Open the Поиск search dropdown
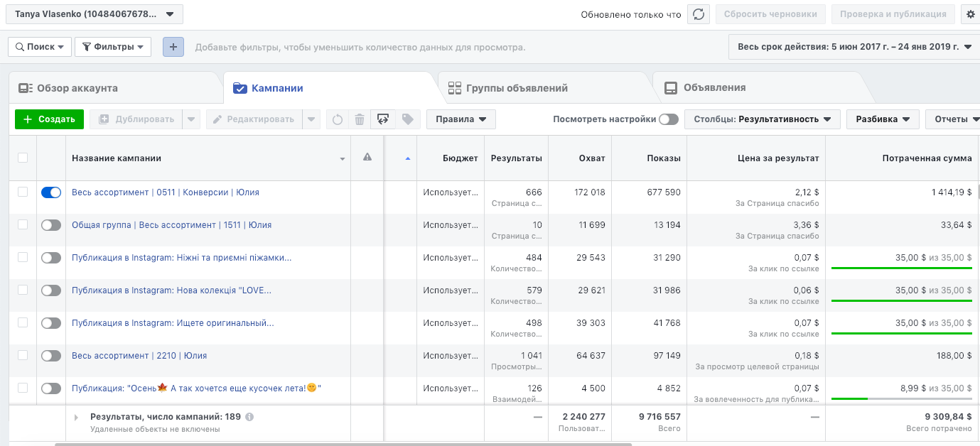Image resolution: width=980 pixels, height=446 pixels. (40, 47)
